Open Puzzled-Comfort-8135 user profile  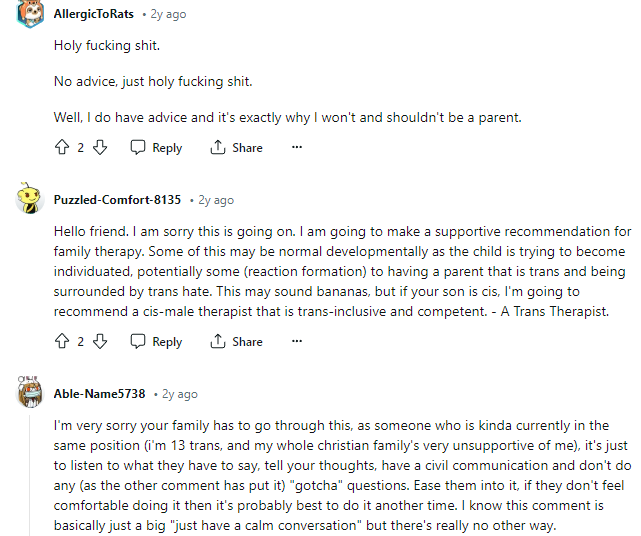pos(117,200)
